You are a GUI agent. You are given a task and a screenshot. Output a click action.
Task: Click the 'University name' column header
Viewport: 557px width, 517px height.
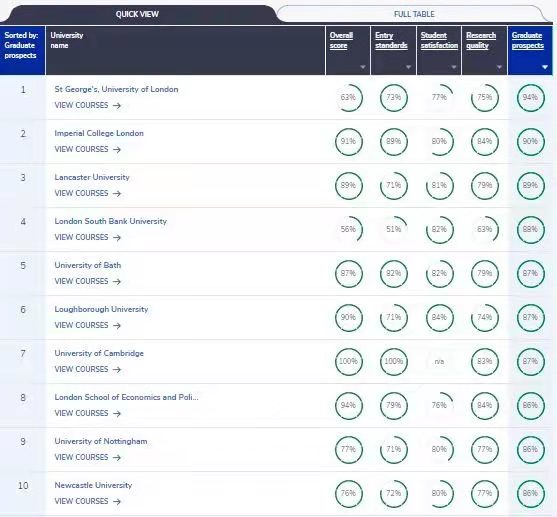(185, 50)
